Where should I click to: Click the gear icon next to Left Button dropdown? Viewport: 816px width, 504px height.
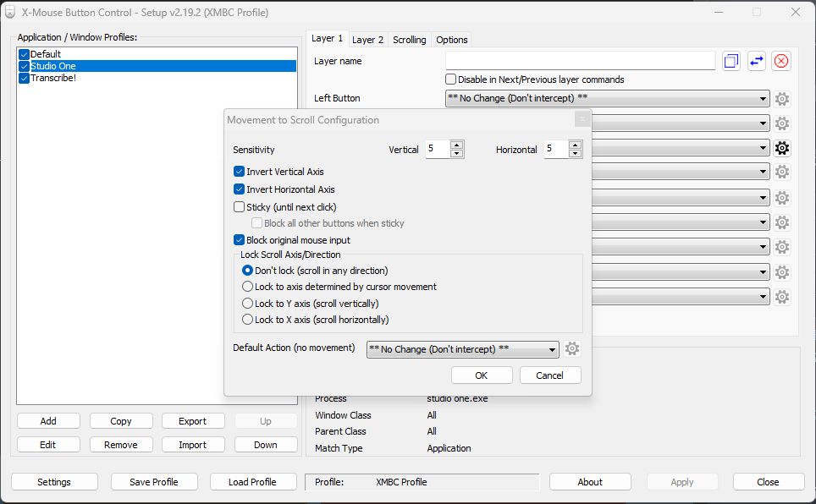tap(782, 99)
